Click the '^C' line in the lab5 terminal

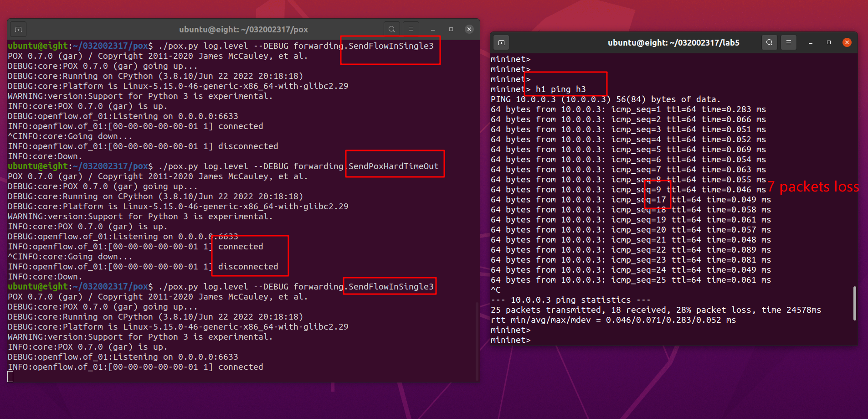click(x=496, y=290)
